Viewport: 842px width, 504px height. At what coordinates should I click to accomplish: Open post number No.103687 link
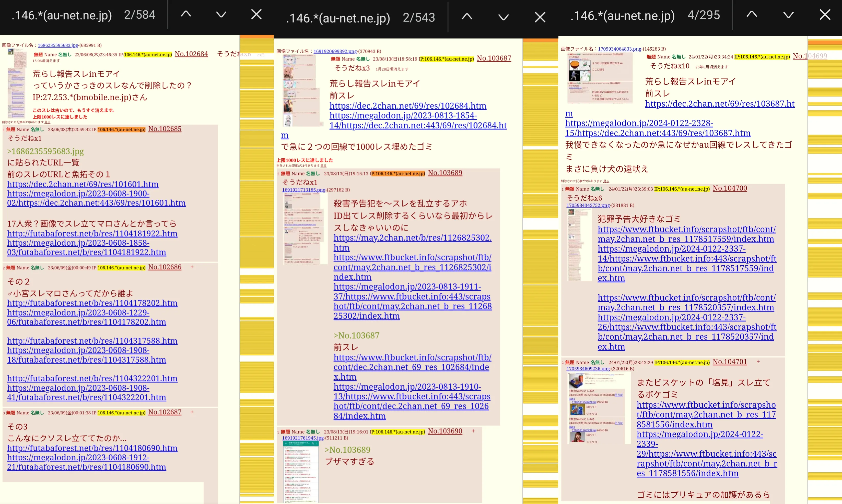click(x=493, y=58)
